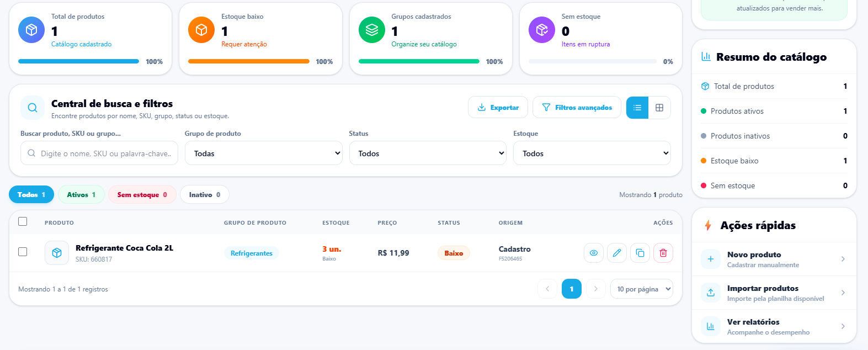Viewport: 868px width, 350px height.
Task: Switch to grid view layout
Action: 659,108
